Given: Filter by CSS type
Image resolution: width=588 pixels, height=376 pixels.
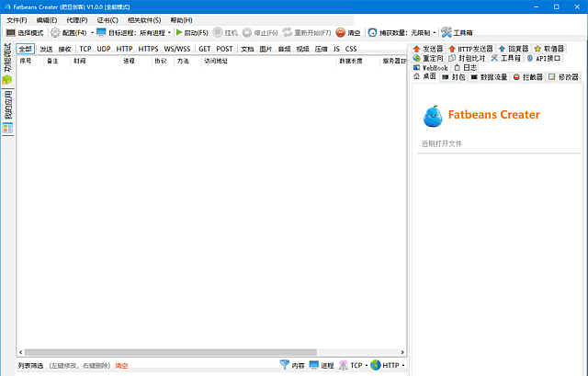Looking at the screenshot, I should click(351, 49).
